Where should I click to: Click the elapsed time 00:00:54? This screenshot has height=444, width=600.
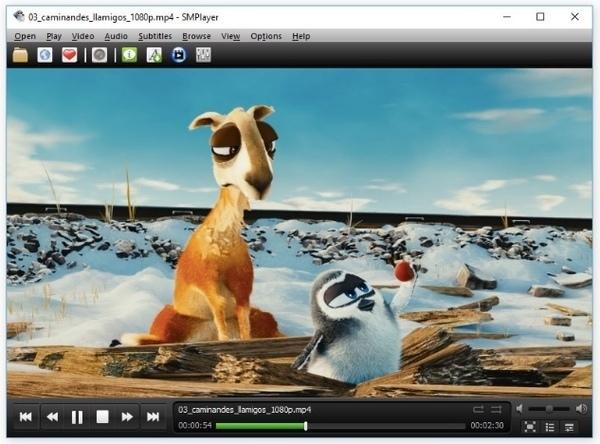click(x=195, y=426)
